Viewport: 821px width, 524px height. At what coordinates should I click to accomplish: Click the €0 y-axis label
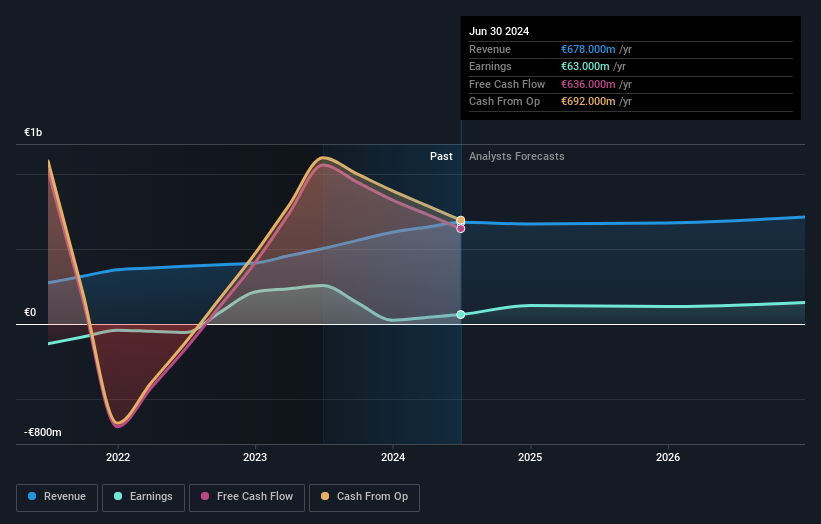click(x=30, y=313)
